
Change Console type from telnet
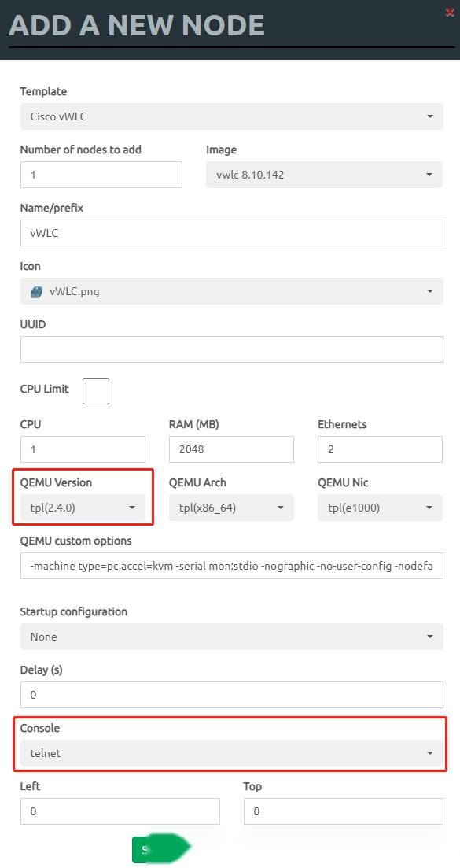[230, 753]
